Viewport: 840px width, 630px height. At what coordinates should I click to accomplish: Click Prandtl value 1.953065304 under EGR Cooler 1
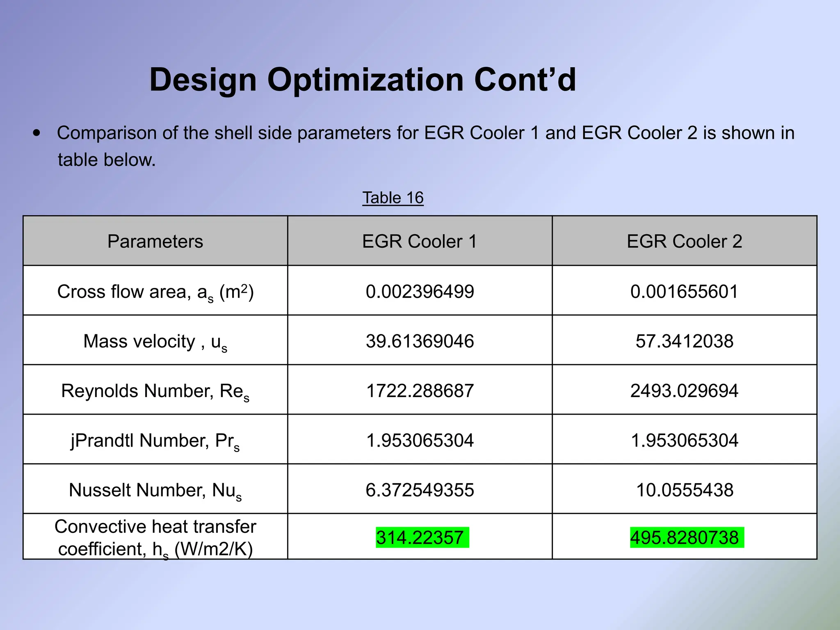pos(420,441)
